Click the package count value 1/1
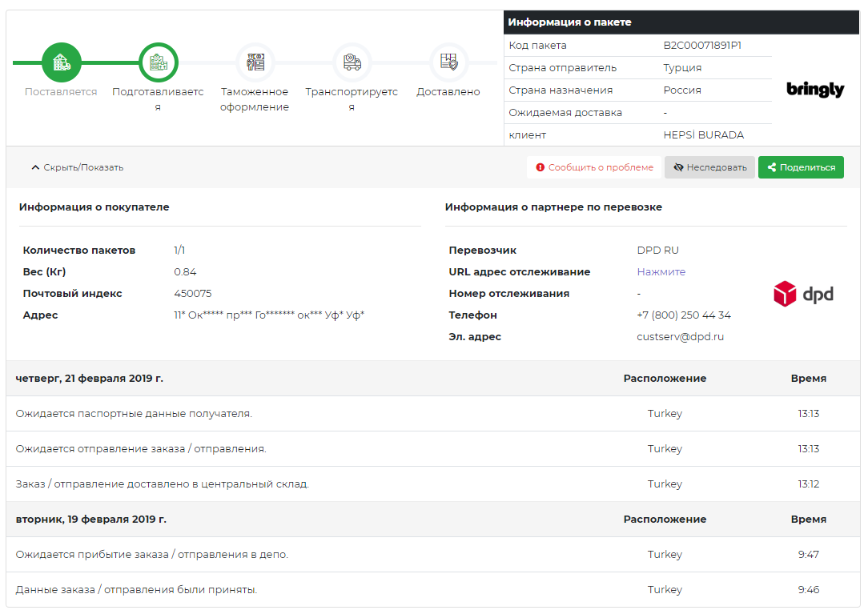The width and height of the screenshot is (868, 614). click(x=179, y=251)
